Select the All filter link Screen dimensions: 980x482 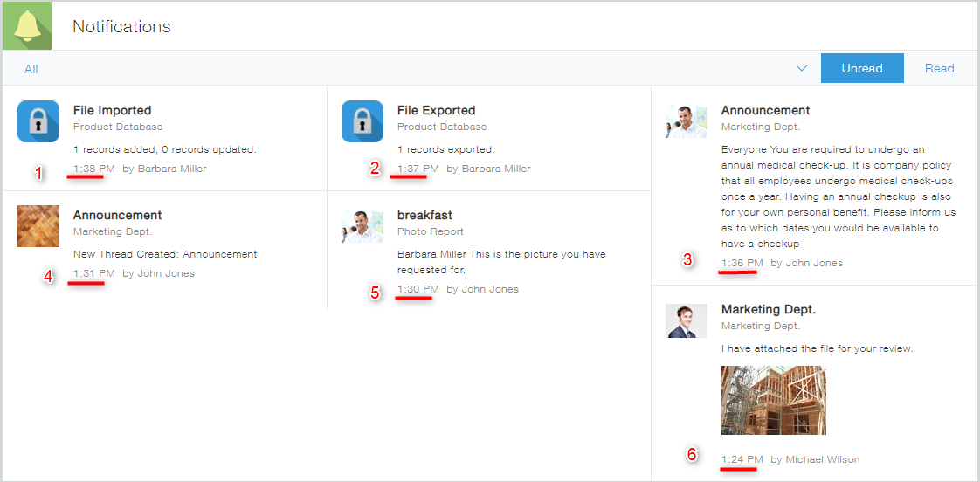[x=31, y=69]
